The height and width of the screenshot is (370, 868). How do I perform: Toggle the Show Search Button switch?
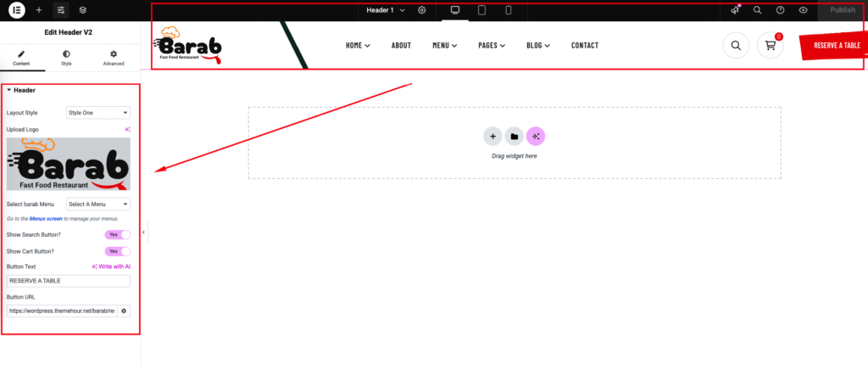pos(117,235)
